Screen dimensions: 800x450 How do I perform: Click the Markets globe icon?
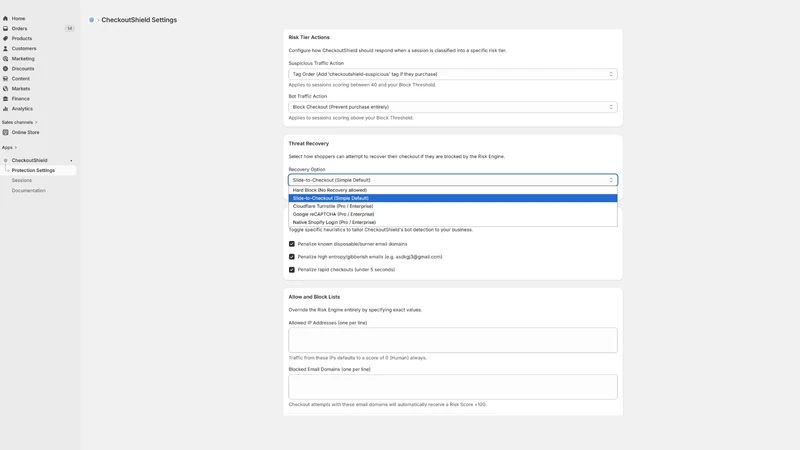[x=6, y=89]
